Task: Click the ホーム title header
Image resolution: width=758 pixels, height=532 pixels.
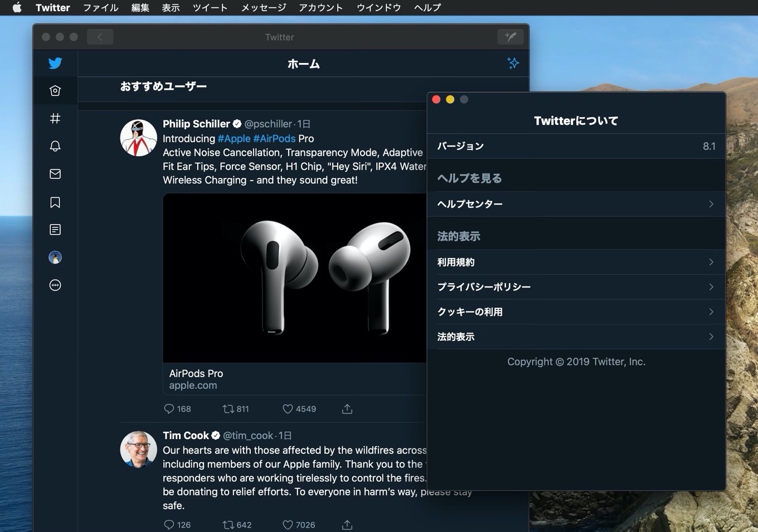Action: (304, 64)
